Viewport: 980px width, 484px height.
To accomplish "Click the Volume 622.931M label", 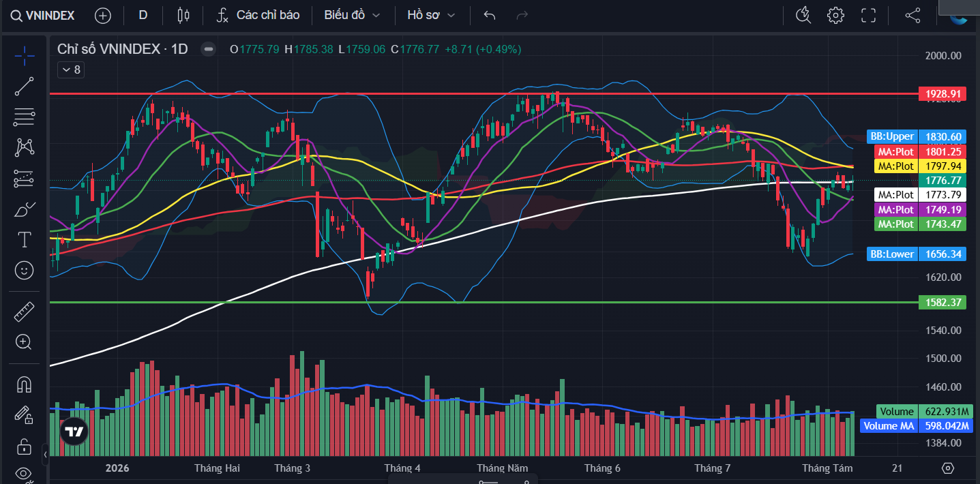I will (x=924, y=411).
